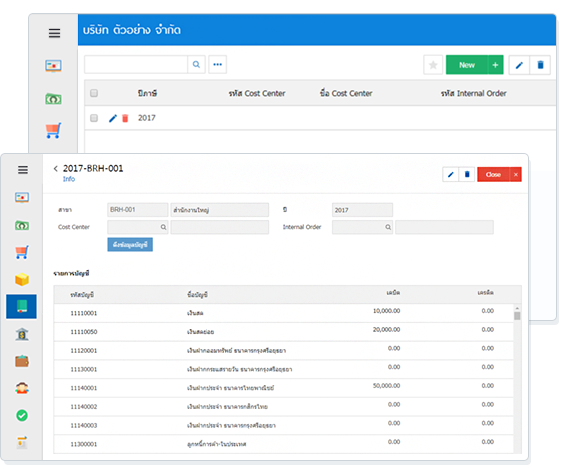Viewport: 561px width, 467px height.
Task: Open hamburger menu in back window
Action: tap(54, 33)
